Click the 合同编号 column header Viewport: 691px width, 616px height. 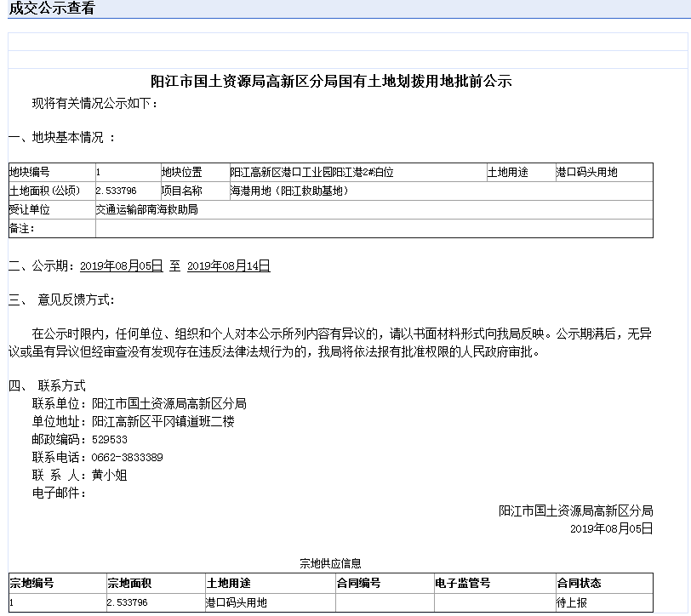coord(358,584)
